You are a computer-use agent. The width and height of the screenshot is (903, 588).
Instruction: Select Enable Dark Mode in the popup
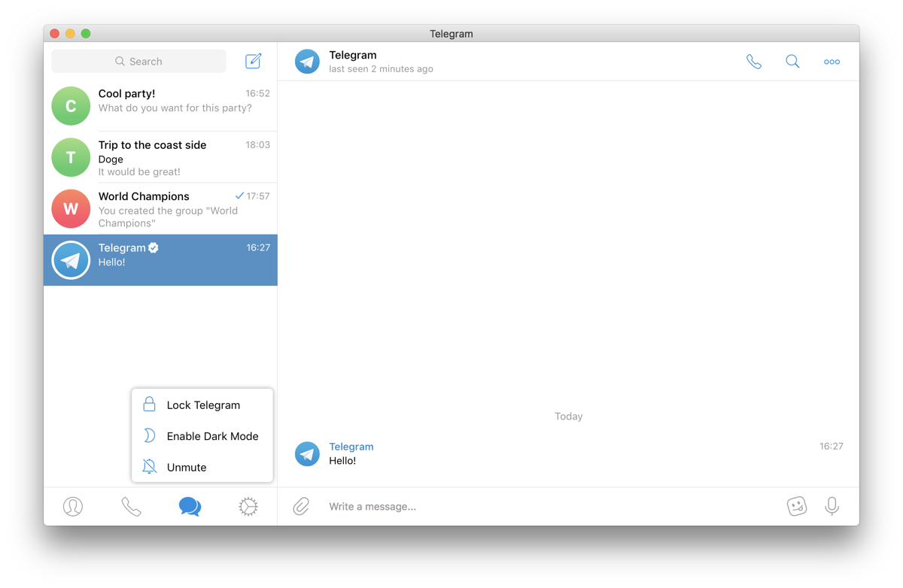coord(202,436)
